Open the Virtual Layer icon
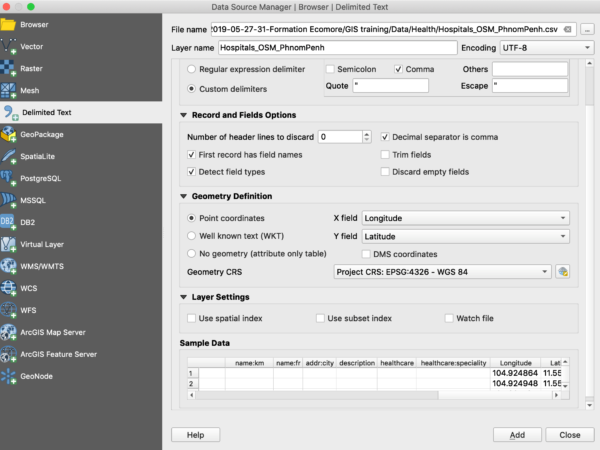Viewport: 600px width, 450px height. click(x=8, y=244)
